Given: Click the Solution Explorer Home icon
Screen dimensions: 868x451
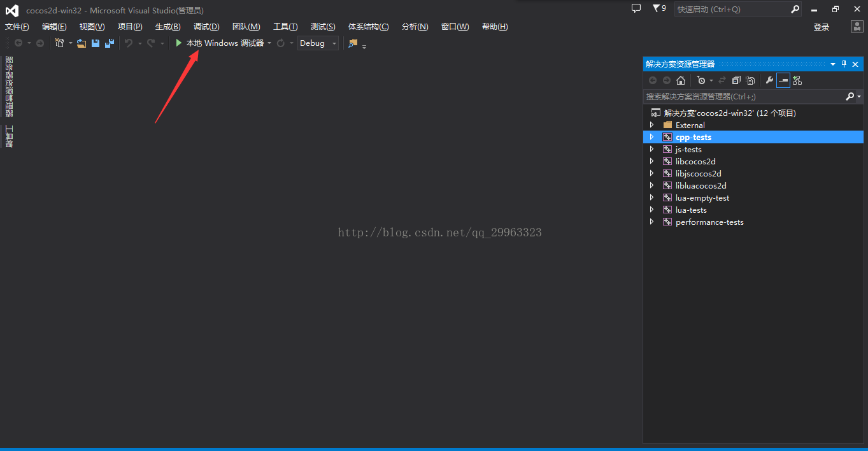Looking at the screenshot, I should coord(681,80).
